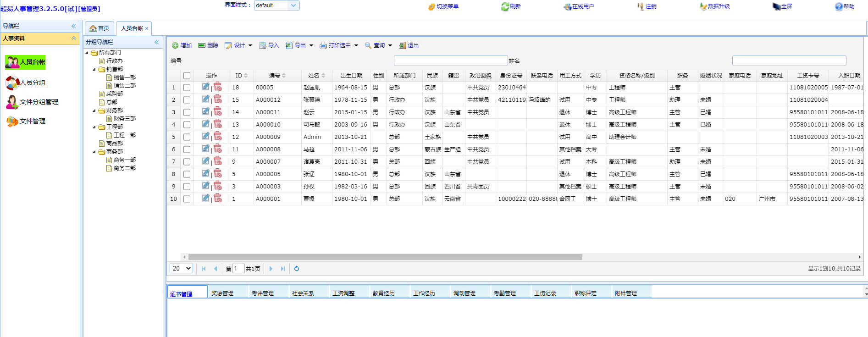Click the 退出 exit toolbar button

(409, 45)
